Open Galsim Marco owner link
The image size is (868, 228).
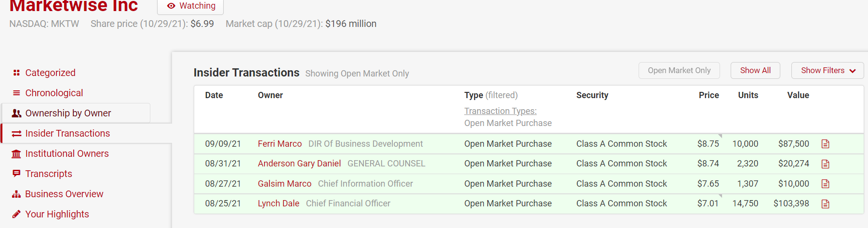click(284, 184)
